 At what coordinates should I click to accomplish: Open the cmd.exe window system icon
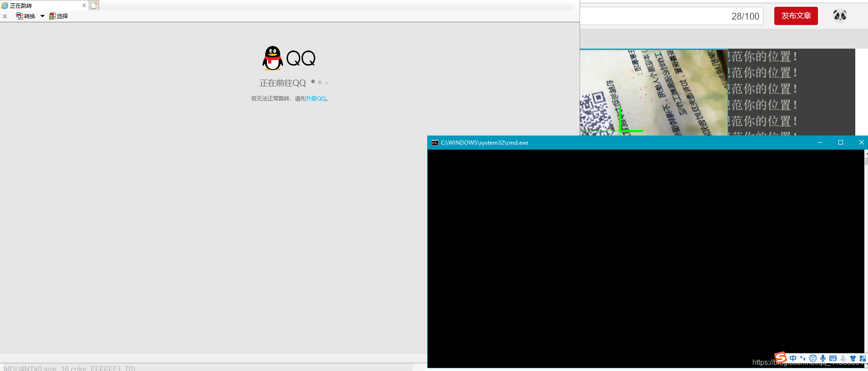(435, 143)
